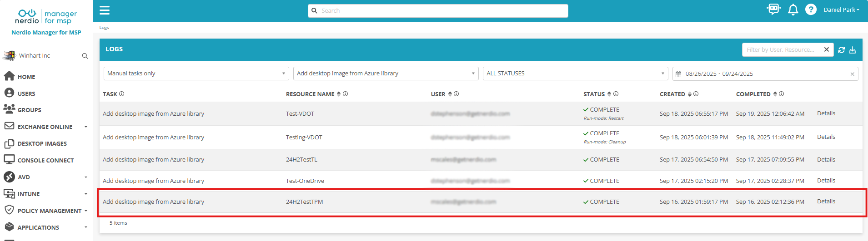Screen dimensions: 868x241
Task: Sort logs by Created column
Action: [689, 94]
